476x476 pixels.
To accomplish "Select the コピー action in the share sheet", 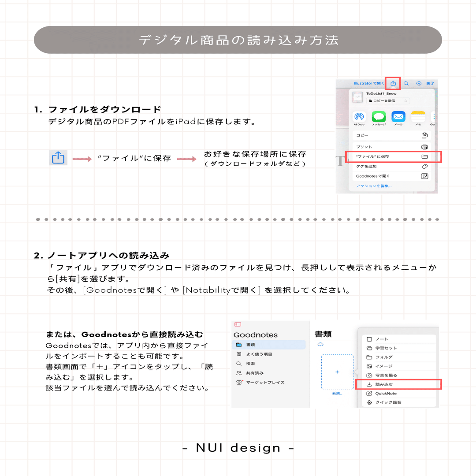I will [392, 135].
